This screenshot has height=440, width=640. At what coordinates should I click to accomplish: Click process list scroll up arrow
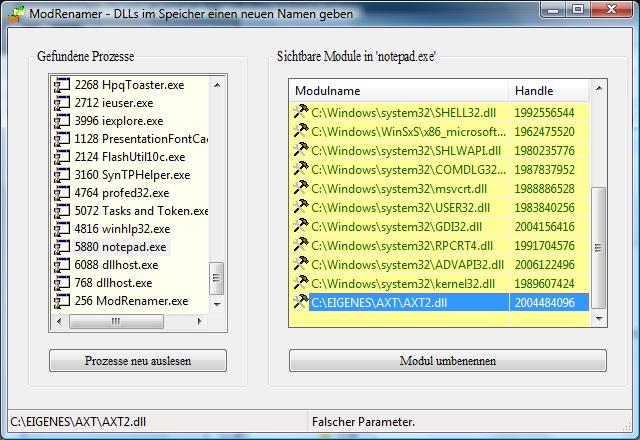point(217,85)
